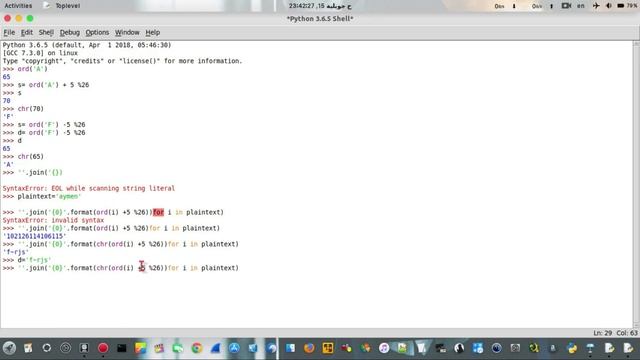Open the Debug menu
640x360 pixels.
click(69, 32)
